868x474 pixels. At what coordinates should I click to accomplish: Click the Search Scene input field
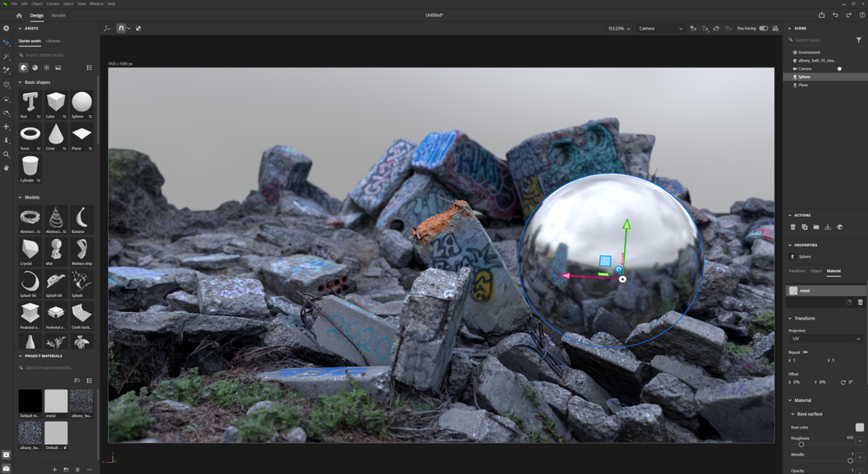click(816, 39)
